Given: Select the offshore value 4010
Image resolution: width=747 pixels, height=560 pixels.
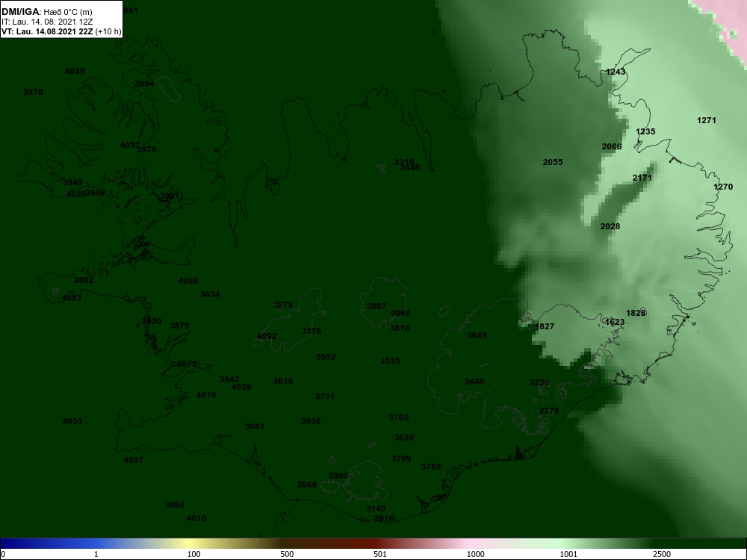Looking at the screenshot, I should (196, 518).
